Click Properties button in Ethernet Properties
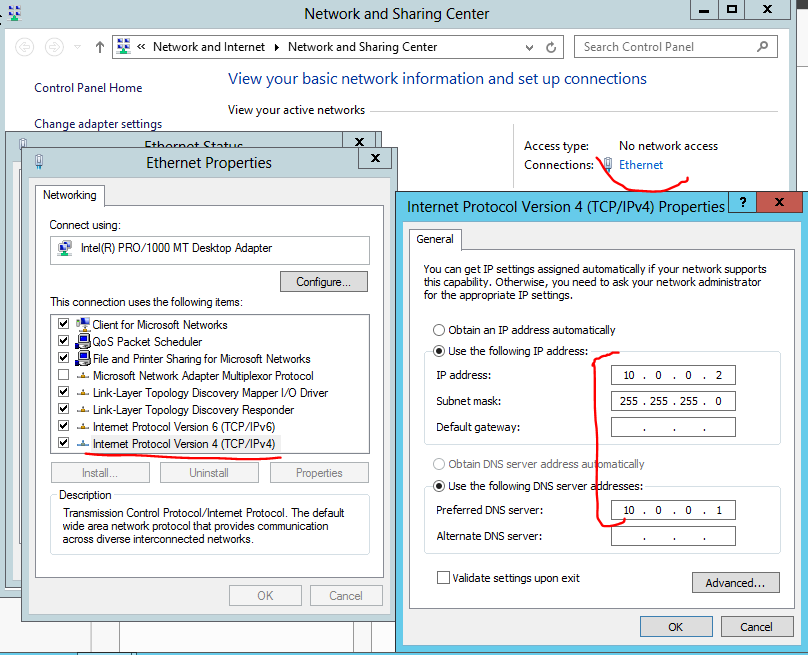Screen dimensions: 808x655 coord(319,473)
